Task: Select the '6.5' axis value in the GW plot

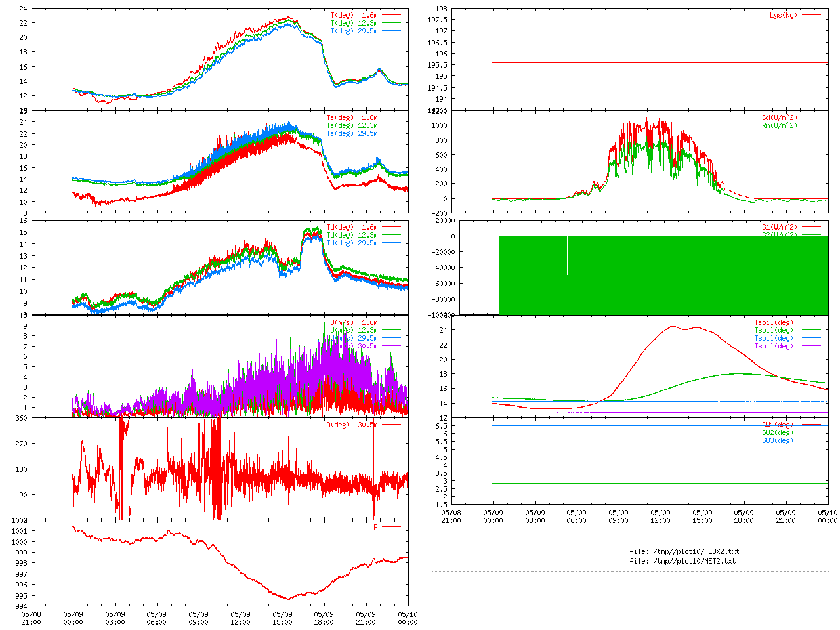Action: pos(441,426)
